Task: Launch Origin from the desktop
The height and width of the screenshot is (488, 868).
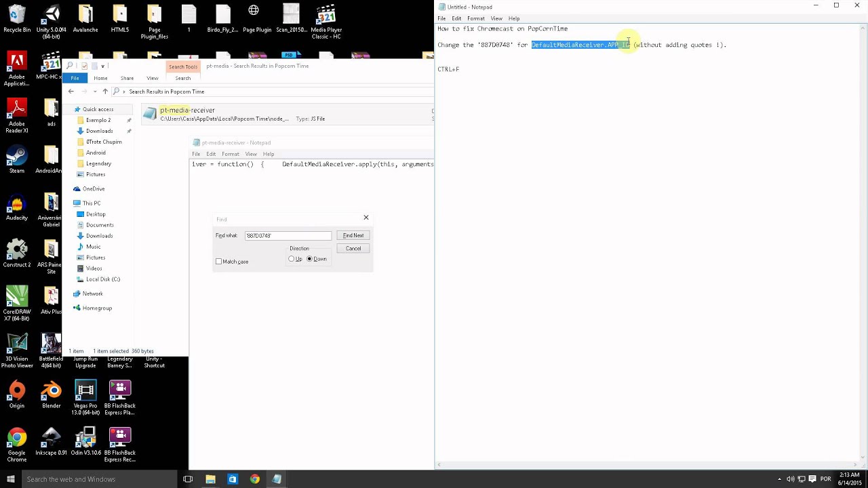Action: pyautogui.click(x=17, y=394)
